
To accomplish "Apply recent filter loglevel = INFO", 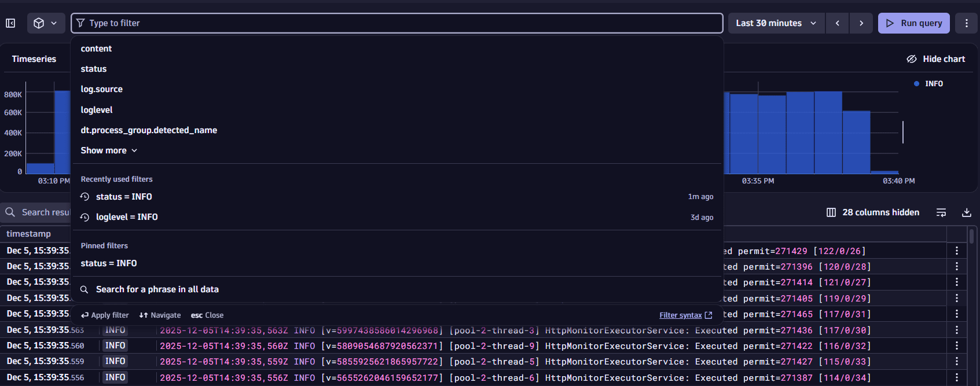I will (397, 217).
